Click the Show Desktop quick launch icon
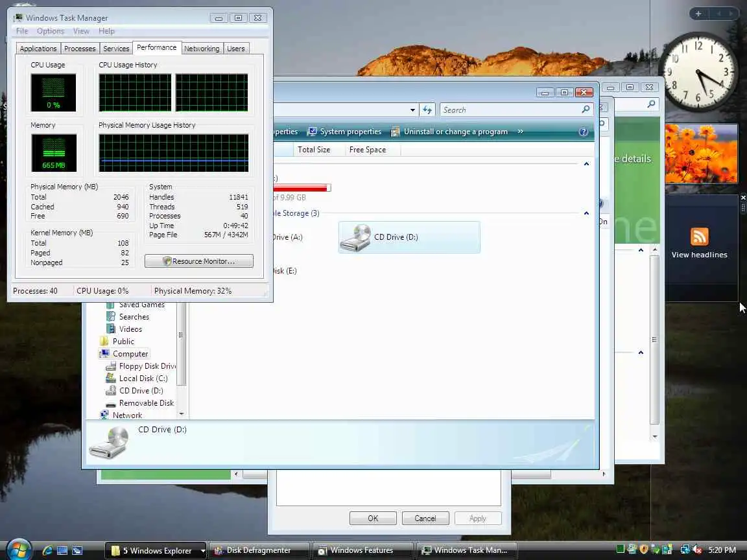 click(x=62, y=550)
